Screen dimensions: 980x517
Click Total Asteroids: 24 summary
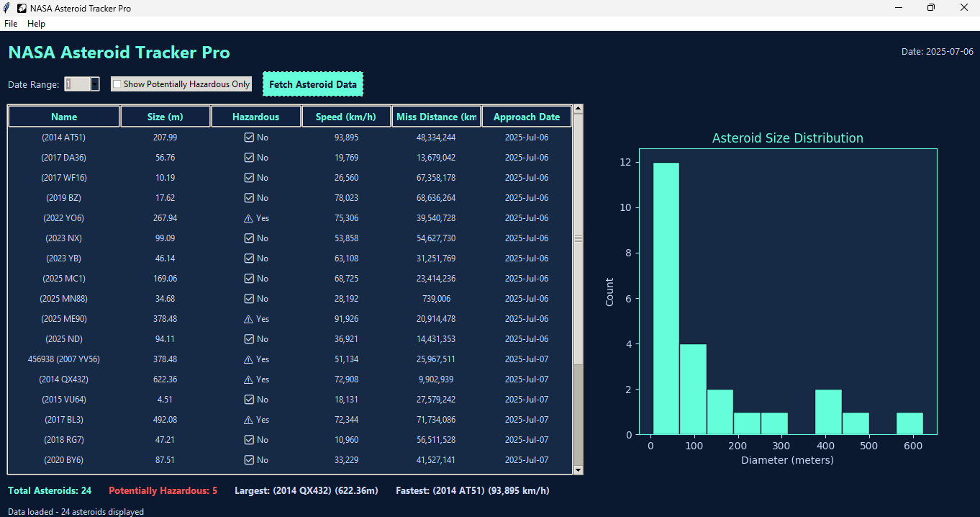(50, 491)
